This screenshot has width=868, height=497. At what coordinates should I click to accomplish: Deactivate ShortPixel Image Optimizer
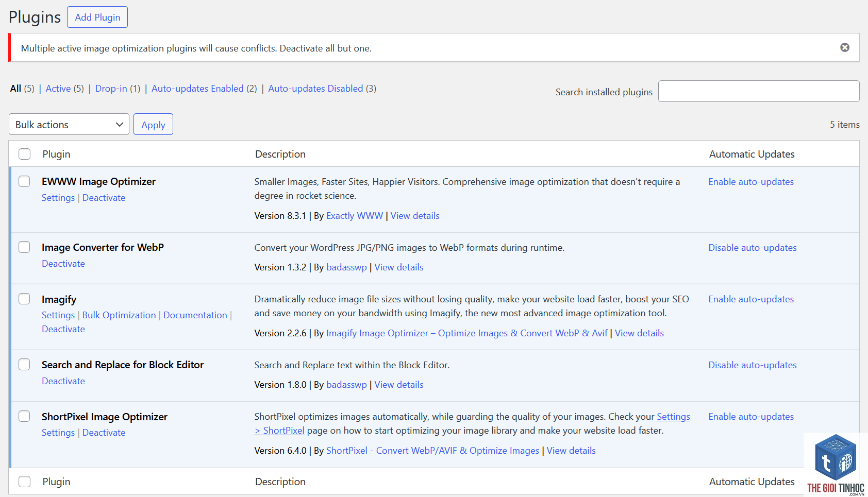104,433
